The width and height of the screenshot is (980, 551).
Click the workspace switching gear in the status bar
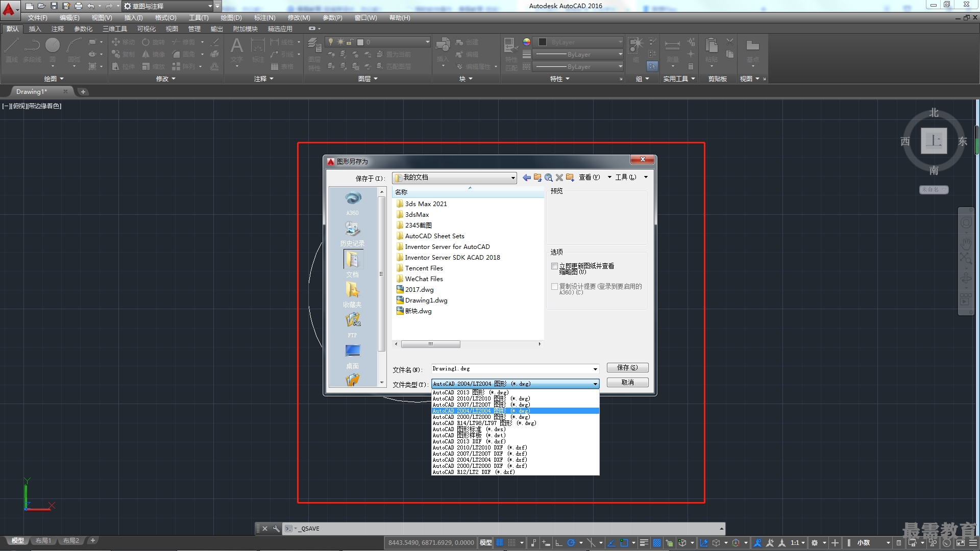(815, 543)
